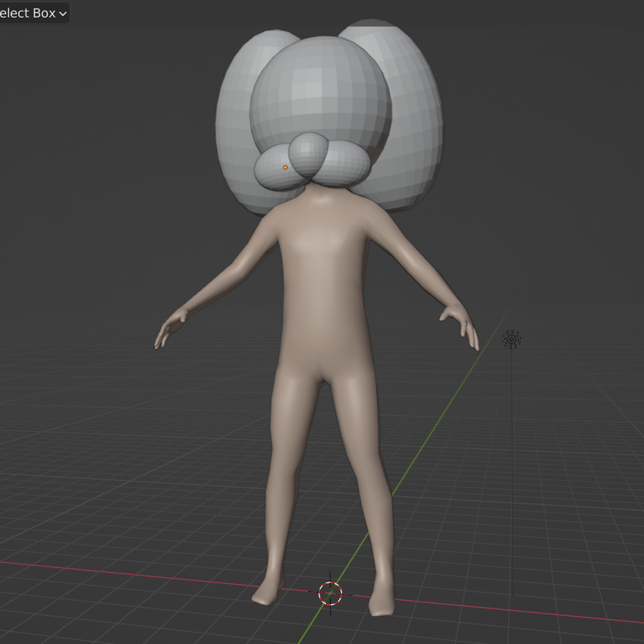Viewport: 644px width, 644px height.
Task: Click the red-white 3D cursor between feet
Action: pyautogui.click(x=330, y=593)
